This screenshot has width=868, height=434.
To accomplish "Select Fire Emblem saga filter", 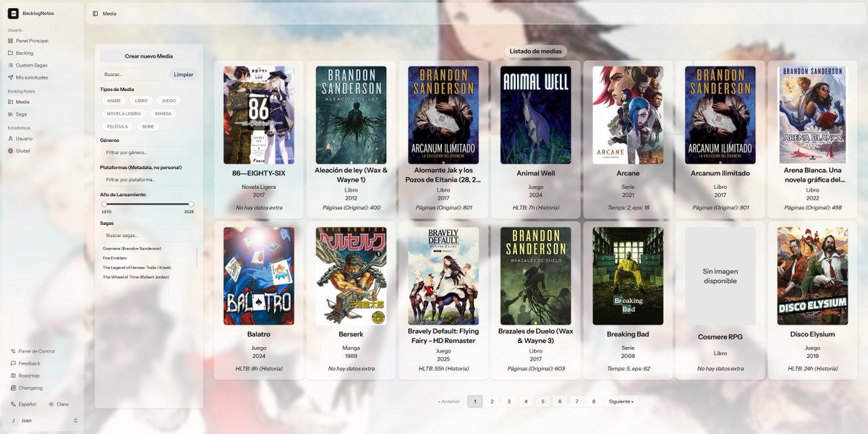I will pos(114,258).
